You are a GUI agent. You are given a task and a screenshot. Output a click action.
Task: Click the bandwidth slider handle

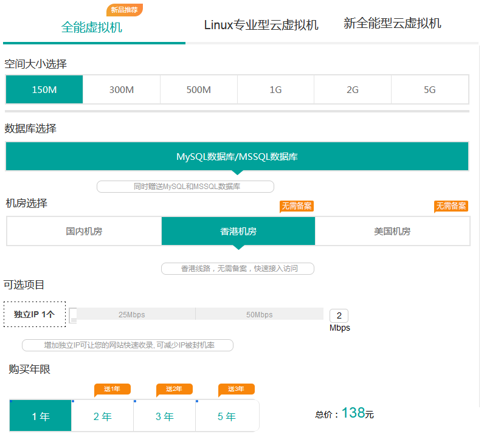coord(73,315)
